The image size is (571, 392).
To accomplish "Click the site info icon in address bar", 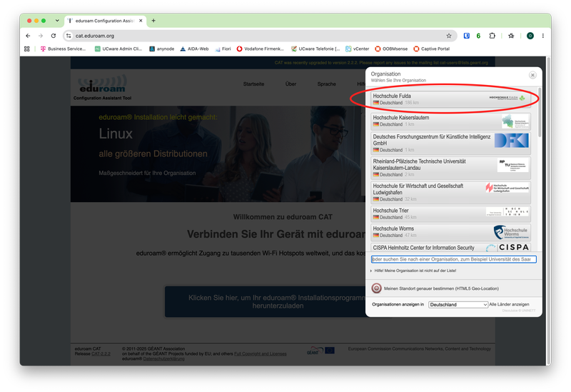I will point(69,36).
